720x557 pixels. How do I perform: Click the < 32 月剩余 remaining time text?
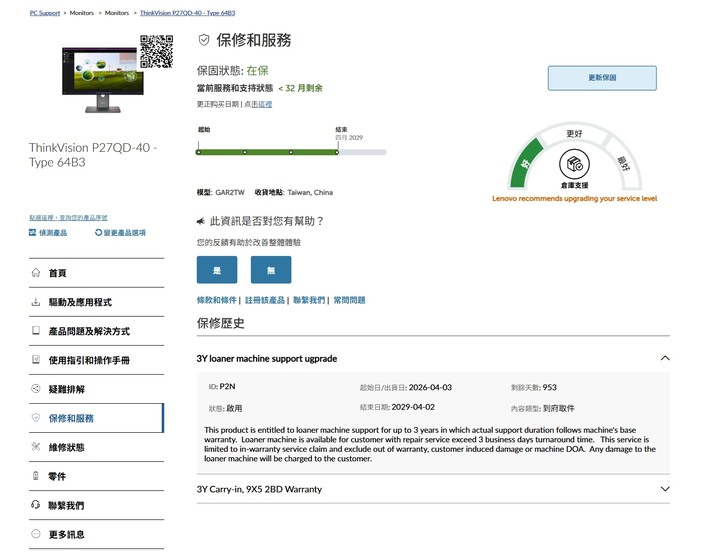point(300,88)
